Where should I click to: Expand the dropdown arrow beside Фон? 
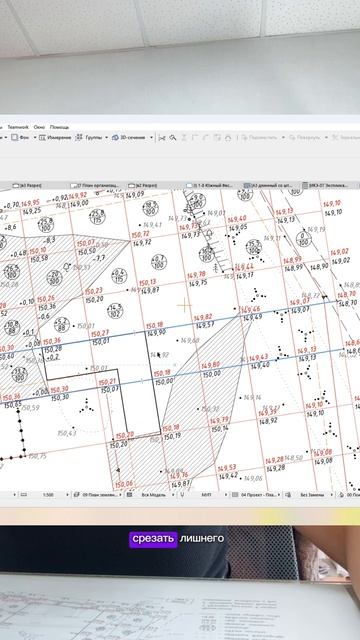pyautogui.click(x=34, y=138)
